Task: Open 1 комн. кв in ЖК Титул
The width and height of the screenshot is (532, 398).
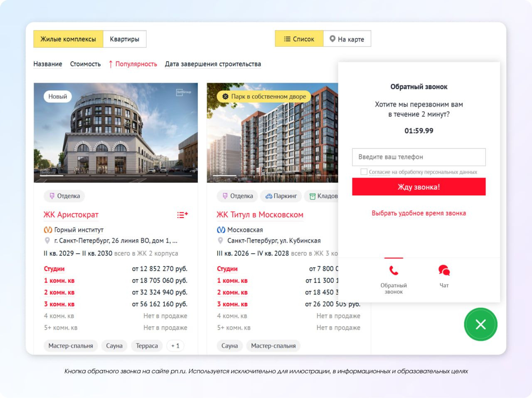Action: 232,280
